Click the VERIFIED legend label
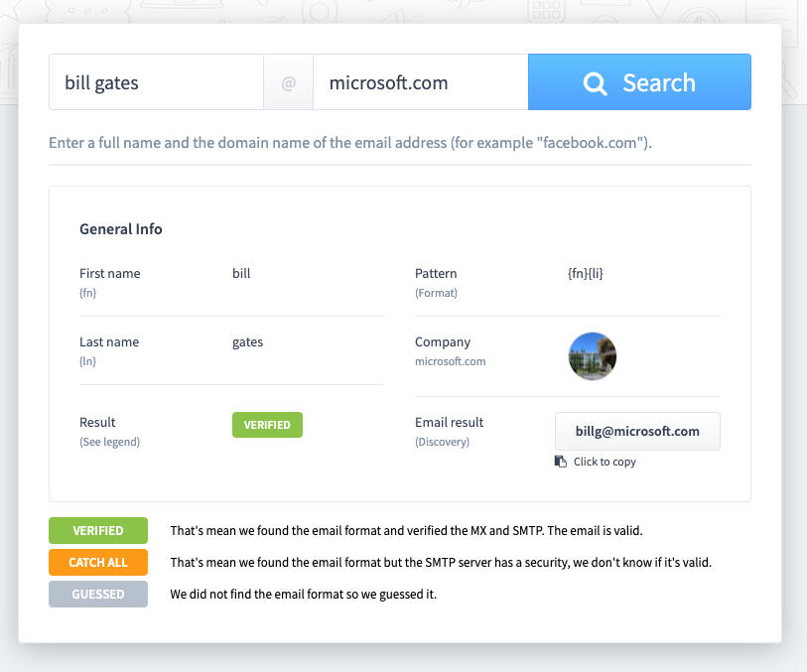807x672 pixels. point(98,531)
